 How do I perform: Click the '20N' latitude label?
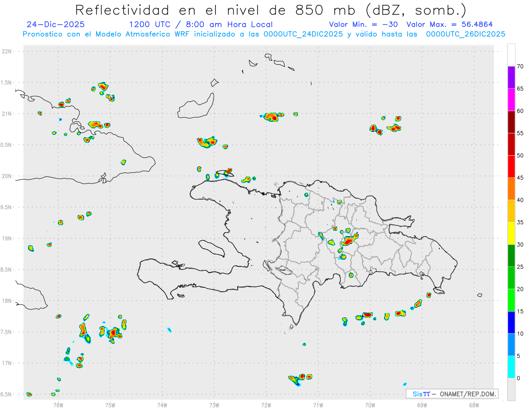point(7,176)
